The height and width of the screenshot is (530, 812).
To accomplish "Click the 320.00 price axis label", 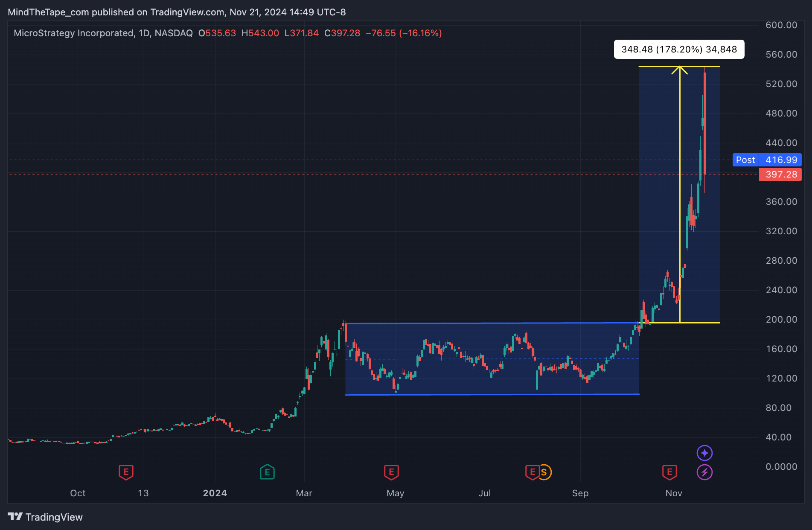I will click(781, 231).
